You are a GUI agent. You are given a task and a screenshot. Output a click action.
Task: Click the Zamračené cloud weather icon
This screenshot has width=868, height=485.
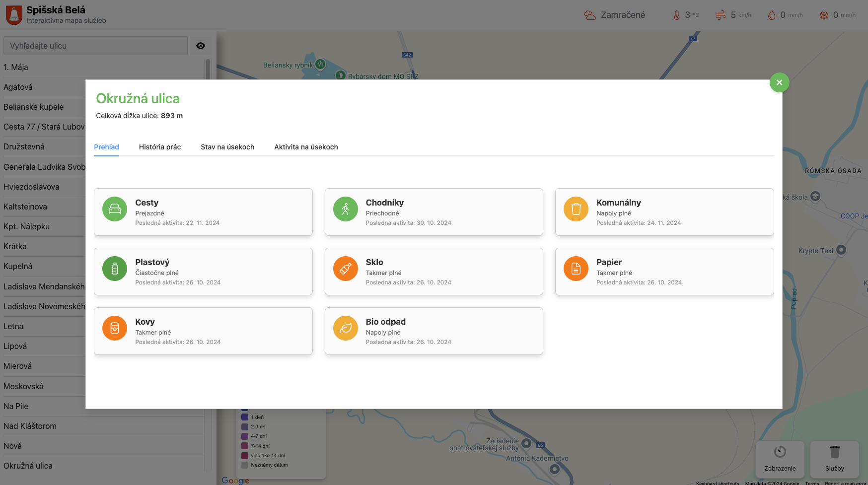tap(590, 15)
